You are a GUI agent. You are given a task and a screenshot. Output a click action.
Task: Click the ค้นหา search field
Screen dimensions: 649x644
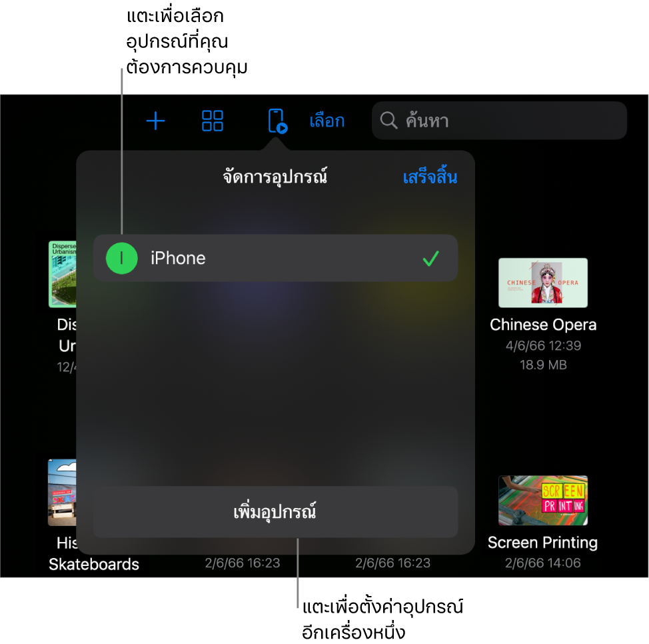point(499,121)
